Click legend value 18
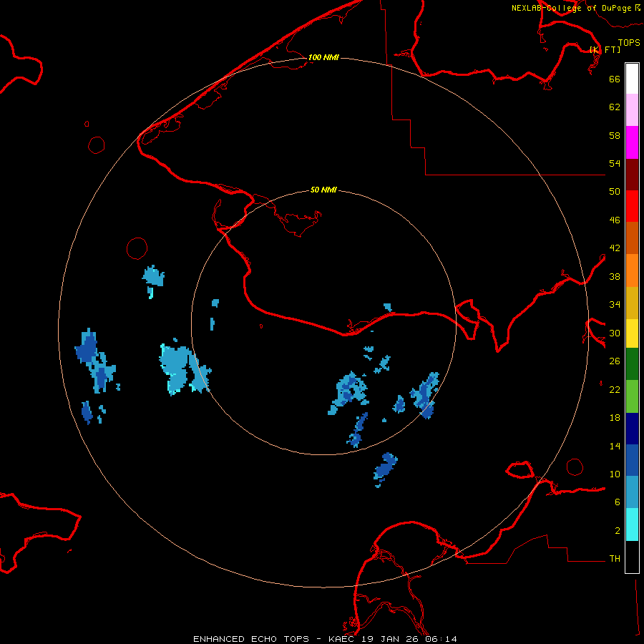Viewport: 644px width, 644px height. coord(615,418)
